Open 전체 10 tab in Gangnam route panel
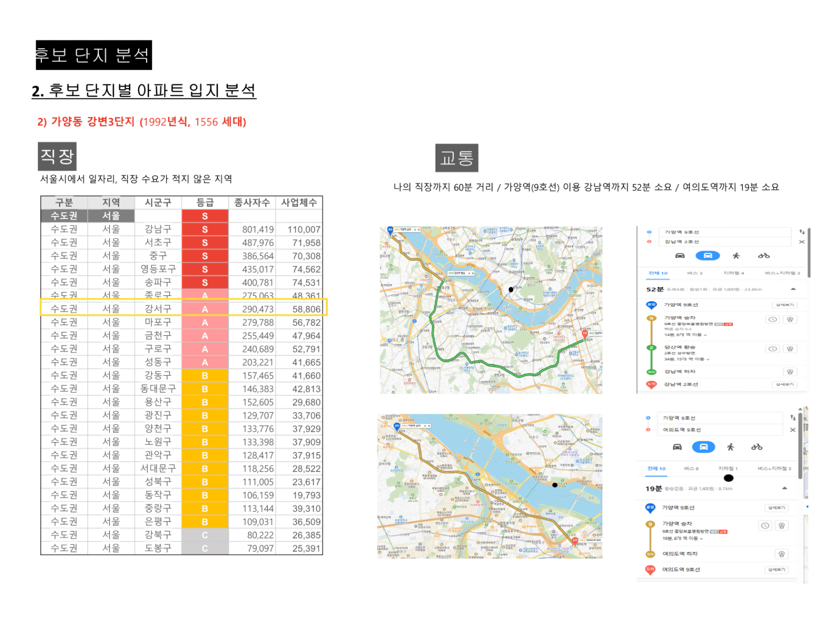This screenshot has width=840, height=630. tap(658, 273)
